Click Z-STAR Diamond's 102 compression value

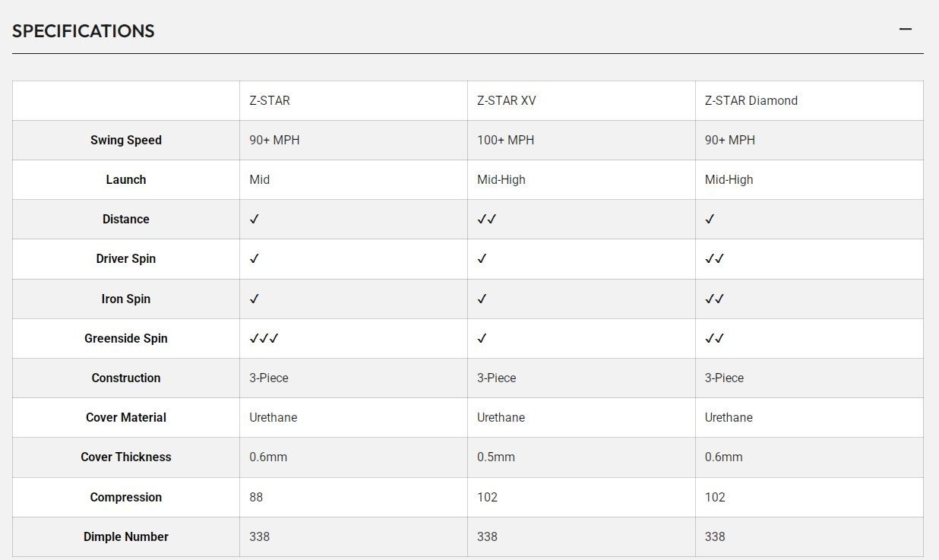(716, 497)
